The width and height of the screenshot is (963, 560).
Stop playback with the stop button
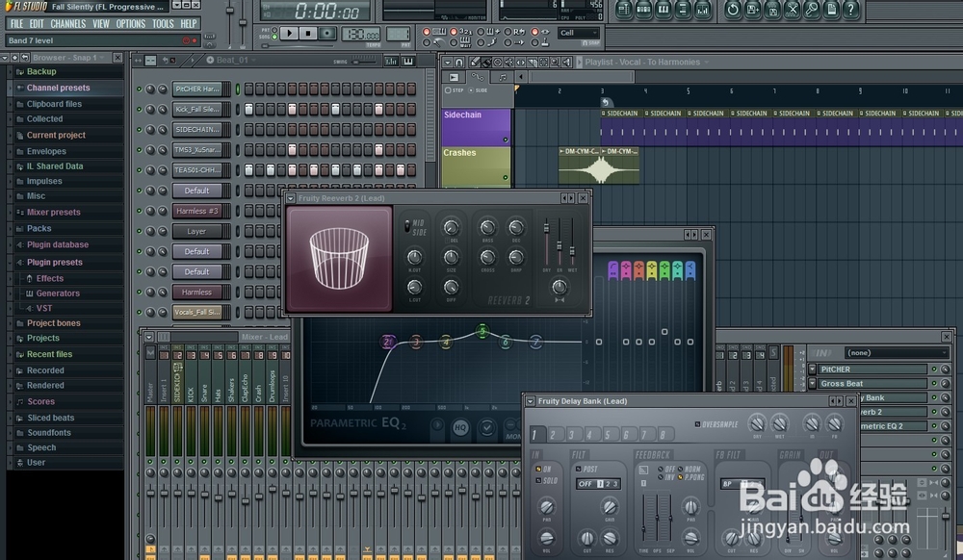pyautogui.click(x=308, y=33)
